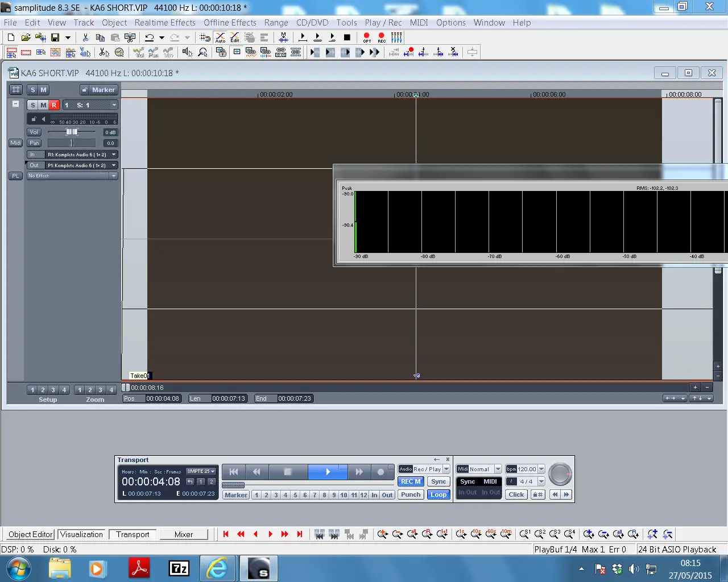Click the grid icon above track header
Viewport: 728px width, 582px height.
point(16,90)
